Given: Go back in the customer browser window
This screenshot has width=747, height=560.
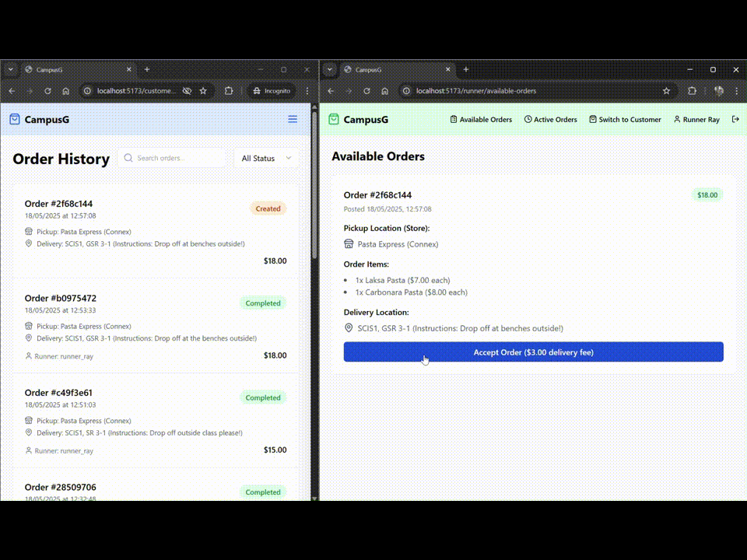Looking at the screenshot, I should coord(12,91).
